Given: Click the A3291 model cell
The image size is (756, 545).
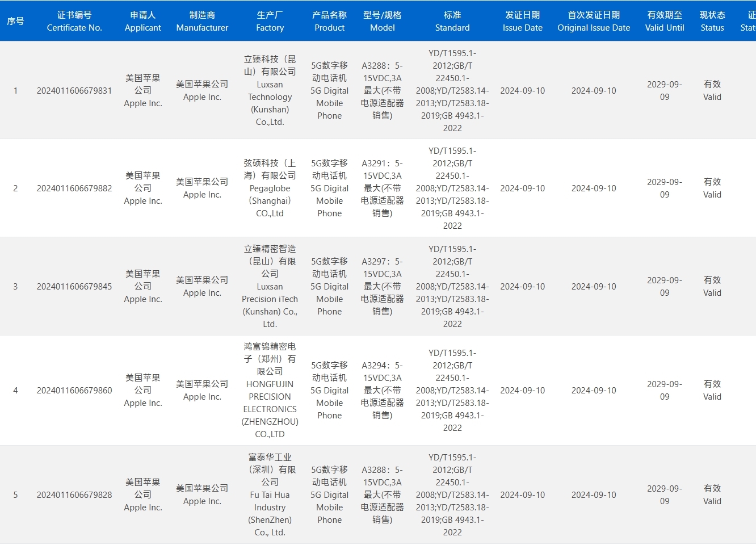Looking at the screenshot, I should click(x=383, y=188).
